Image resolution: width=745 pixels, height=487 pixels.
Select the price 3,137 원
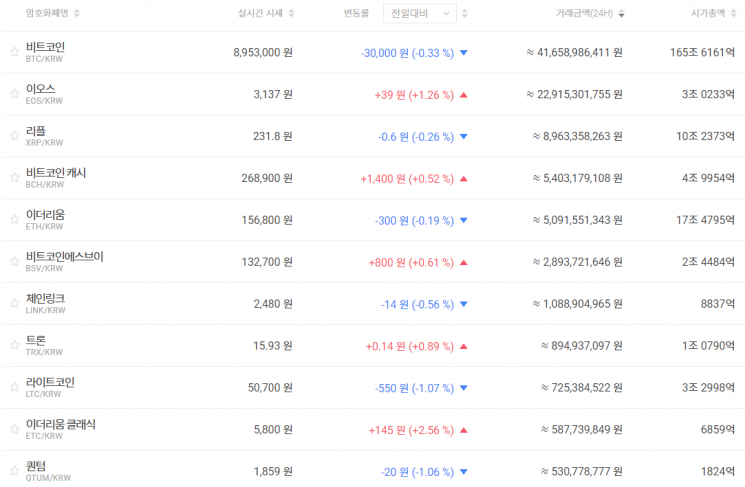[273, 94]
